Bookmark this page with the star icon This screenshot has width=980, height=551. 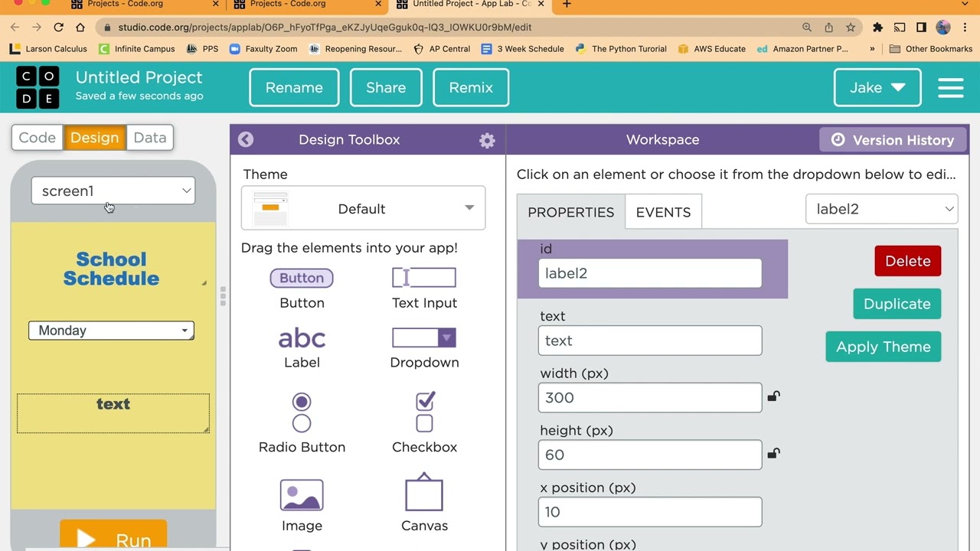(851, 27)
